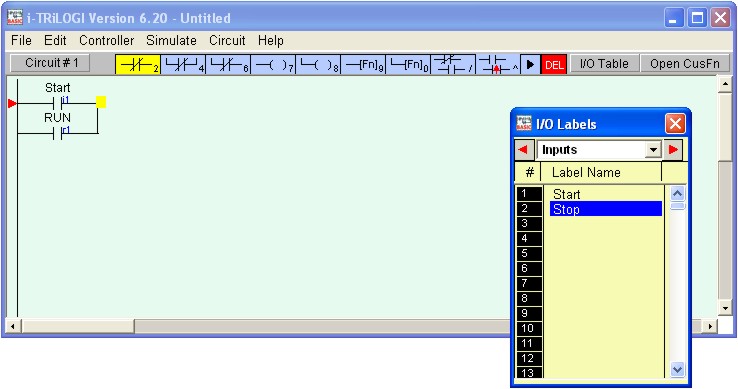Select the series custom function [Fn] tool 9
738x389 pixels.
[x=363, y=64]
